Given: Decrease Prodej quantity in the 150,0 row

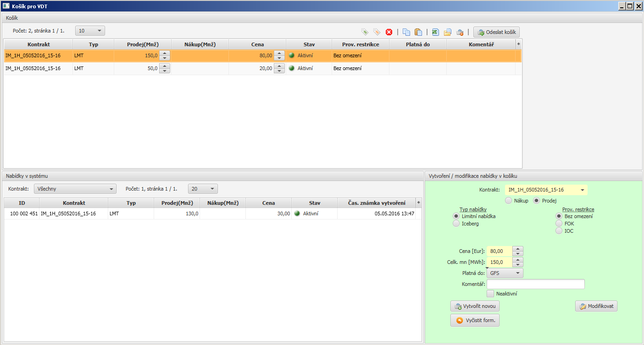Looking at the screenshot, I should pyautogui.click(x=165, y=58).
